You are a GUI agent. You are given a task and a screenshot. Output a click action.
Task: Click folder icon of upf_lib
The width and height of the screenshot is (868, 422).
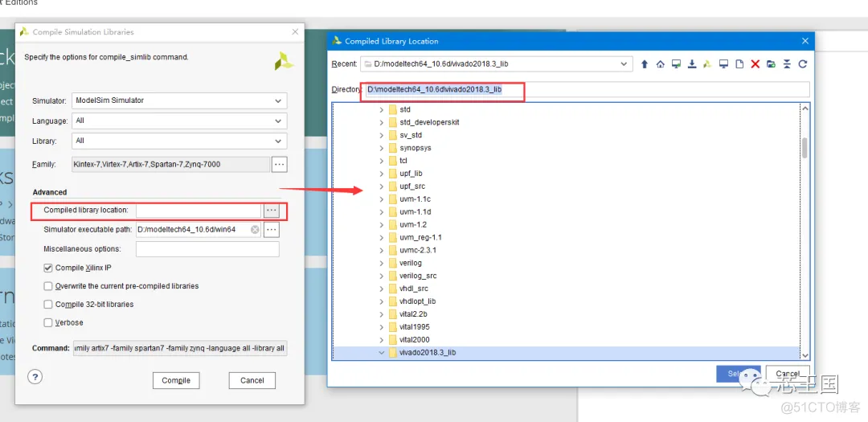pyautogui.click(x=393, y=174)
